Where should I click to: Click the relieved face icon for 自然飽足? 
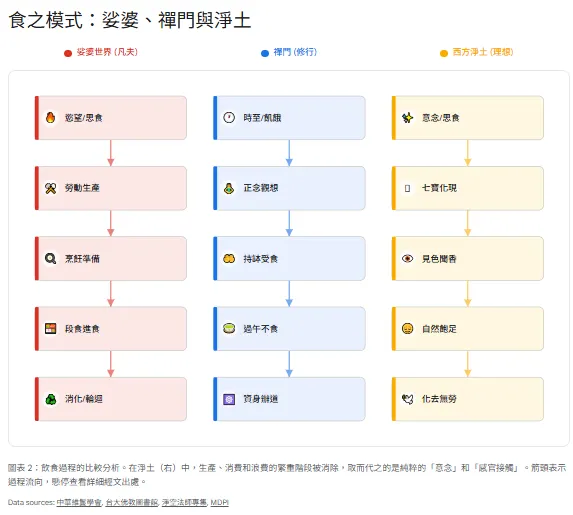coord(407,329)
